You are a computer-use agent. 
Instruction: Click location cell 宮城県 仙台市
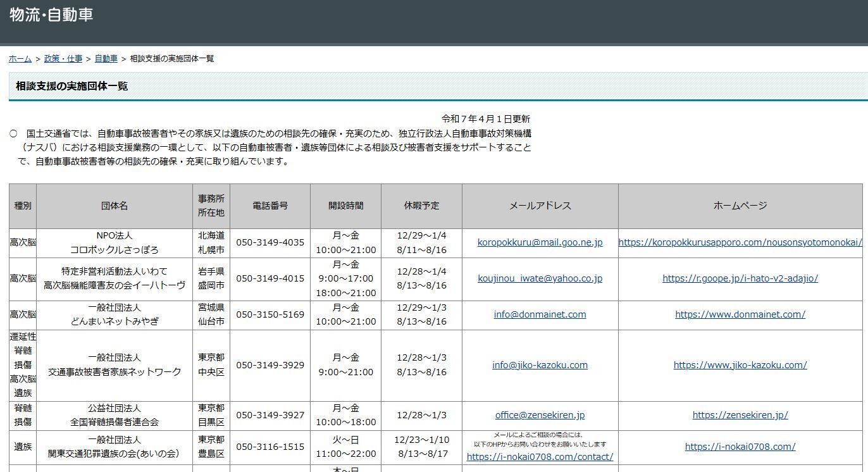click(211, 314)
